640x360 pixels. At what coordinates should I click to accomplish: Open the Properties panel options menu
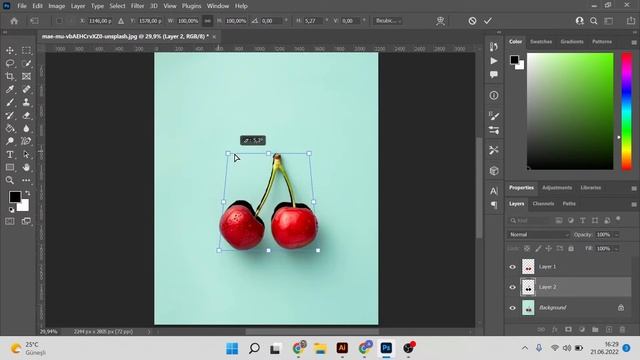(634, 188)
